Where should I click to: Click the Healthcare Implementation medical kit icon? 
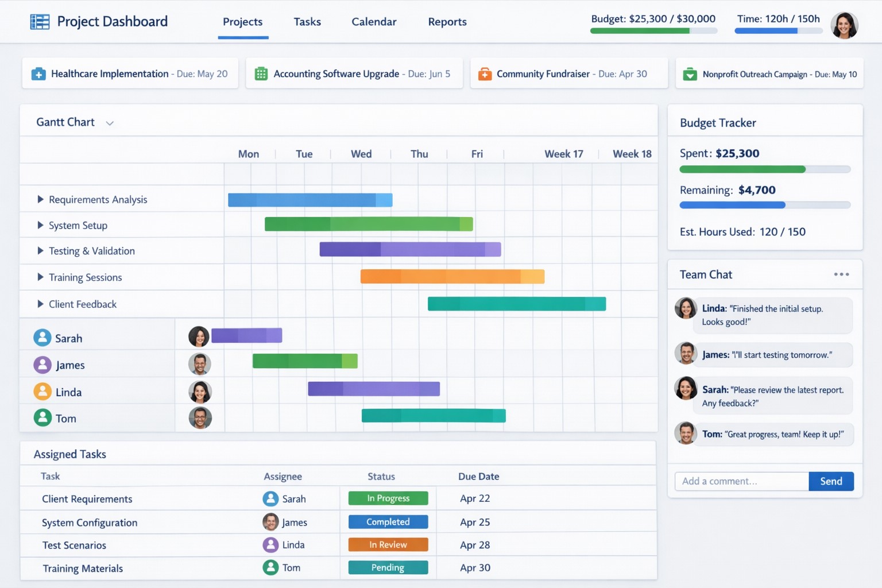(x=38, y=74)
